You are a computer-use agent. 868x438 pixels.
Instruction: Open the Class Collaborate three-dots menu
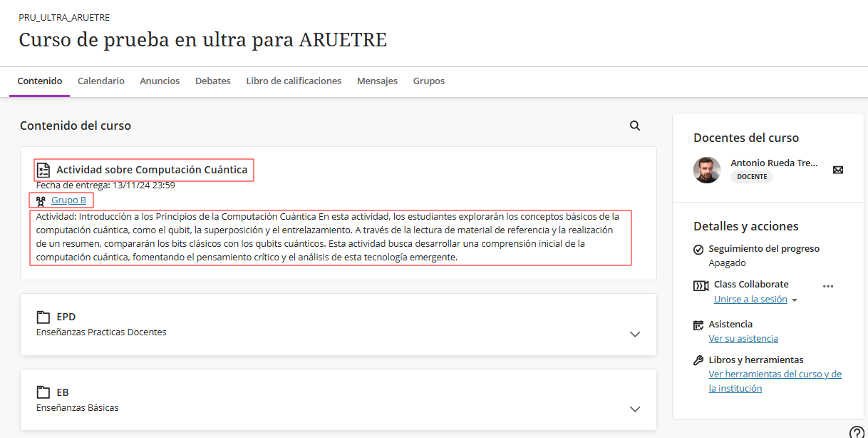827,286
